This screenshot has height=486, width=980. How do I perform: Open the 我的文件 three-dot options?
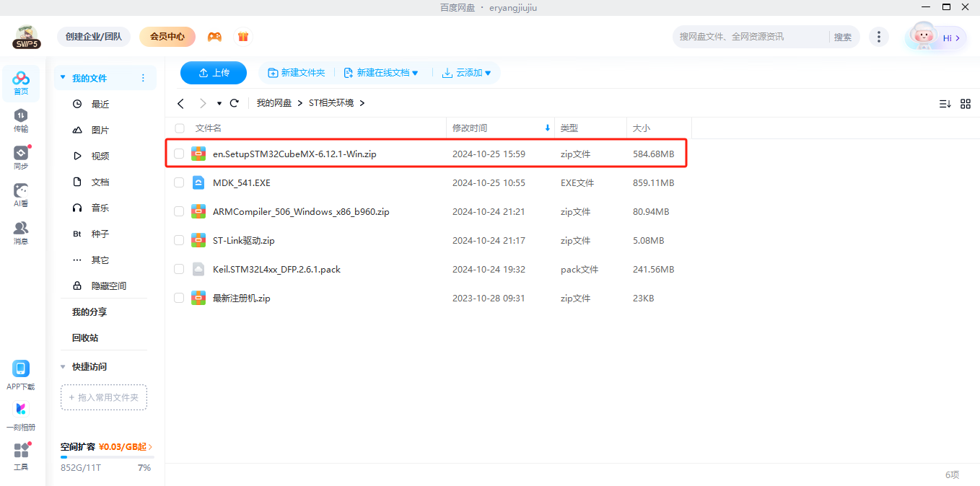(143, 78)
